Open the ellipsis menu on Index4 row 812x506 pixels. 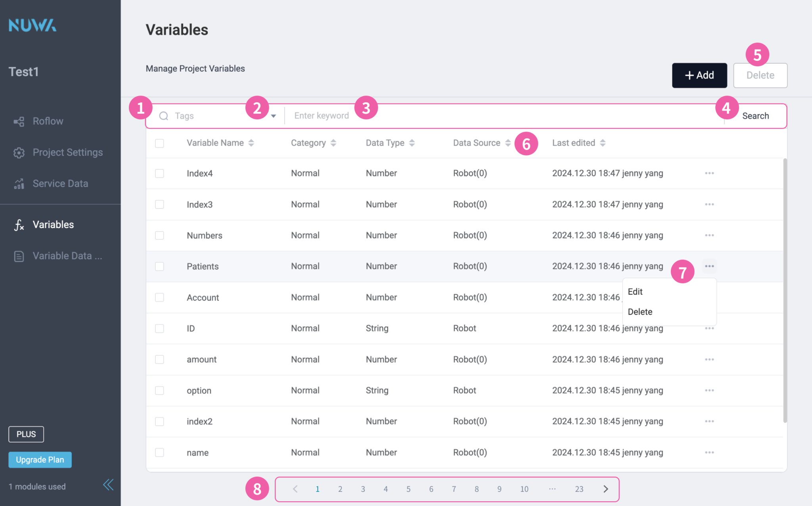(709, 173)
